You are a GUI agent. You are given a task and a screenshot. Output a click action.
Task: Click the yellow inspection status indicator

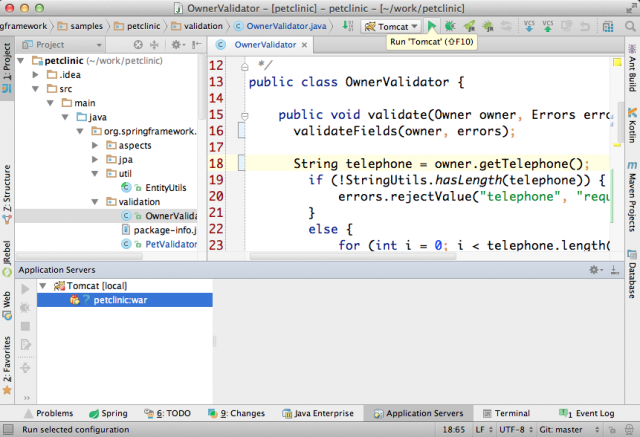617,62
